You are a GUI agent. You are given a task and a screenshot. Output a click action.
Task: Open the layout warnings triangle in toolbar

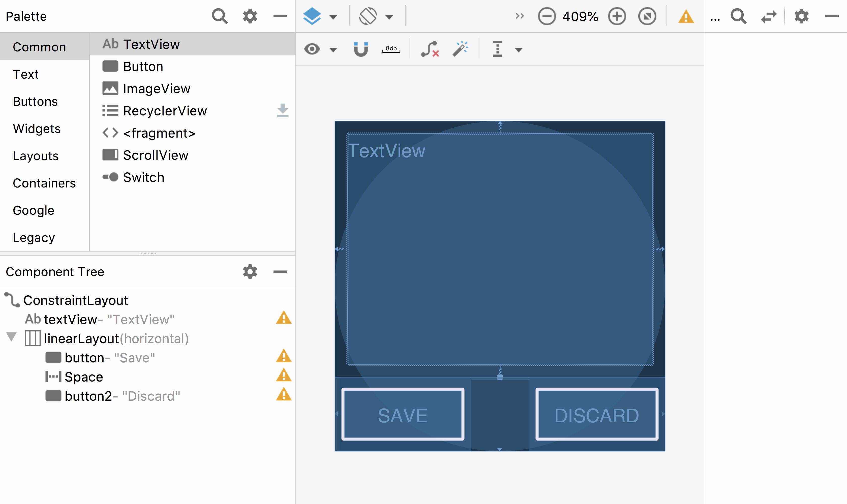coord(686,16)
